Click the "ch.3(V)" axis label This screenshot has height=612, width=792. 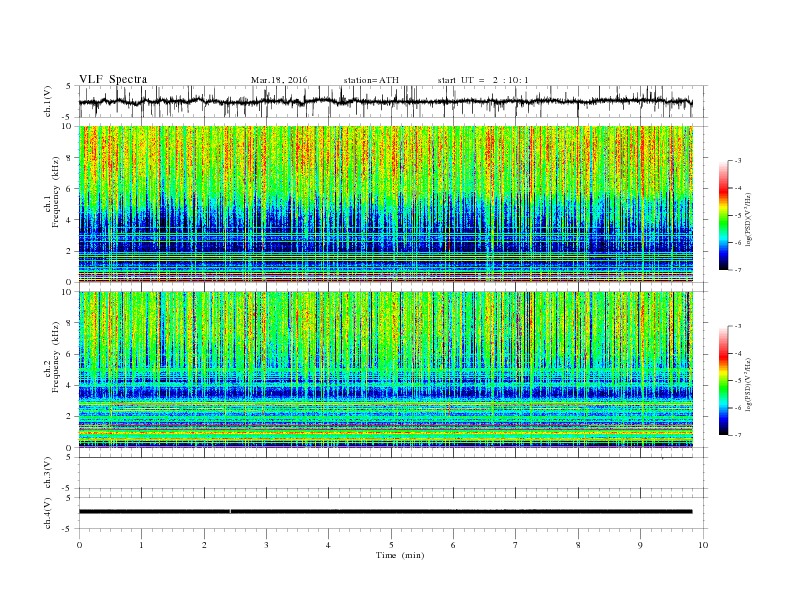[x=48, y=473]
